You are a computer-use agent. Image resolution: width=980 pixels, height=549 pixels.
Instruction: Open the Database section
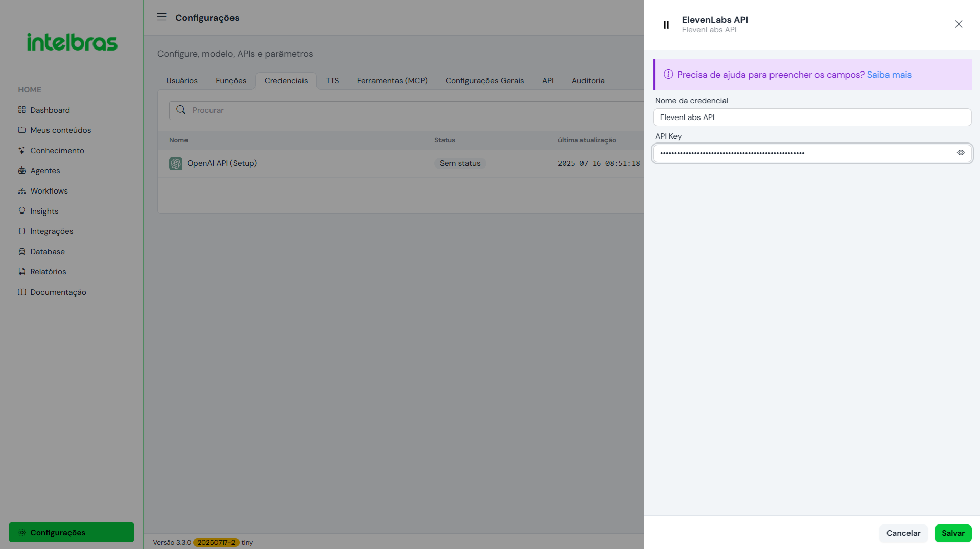click(48, 251)
